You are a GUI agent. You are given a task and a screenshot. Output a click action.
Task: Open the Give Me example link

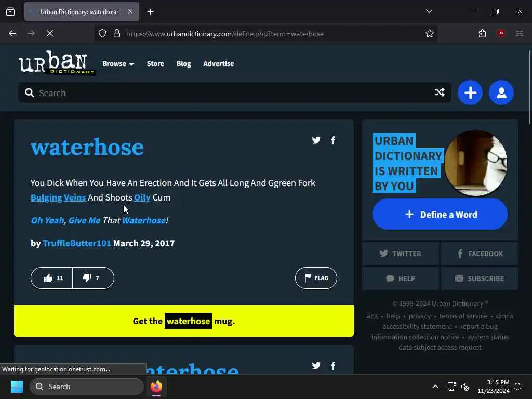click(84, 220)
